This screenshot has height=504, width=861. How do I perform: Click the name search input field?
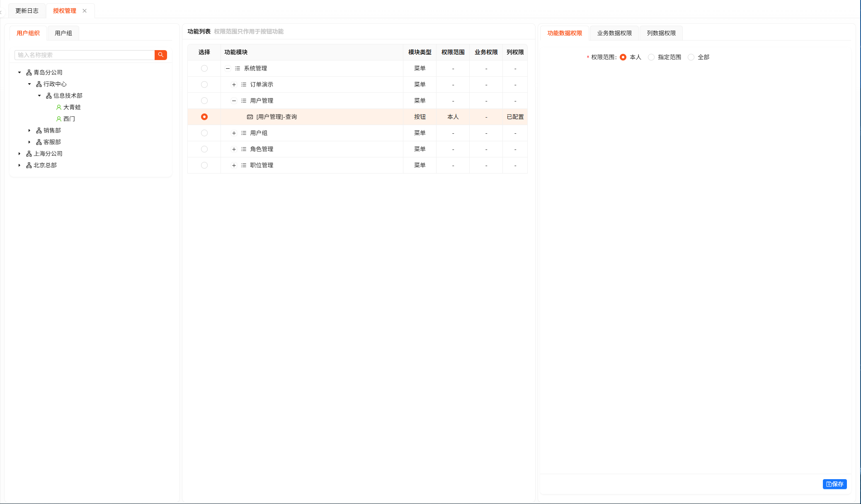(x=85, y=55)
